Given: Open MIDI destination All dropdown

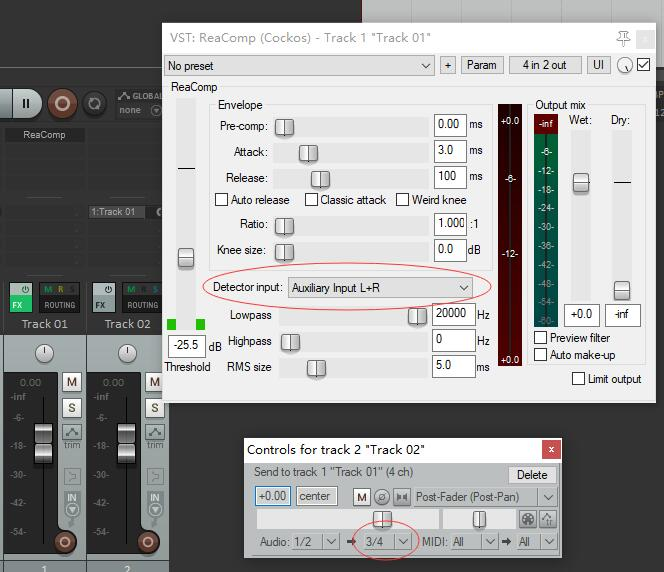Looking at the screenshot, I should [x=536, y=542].
